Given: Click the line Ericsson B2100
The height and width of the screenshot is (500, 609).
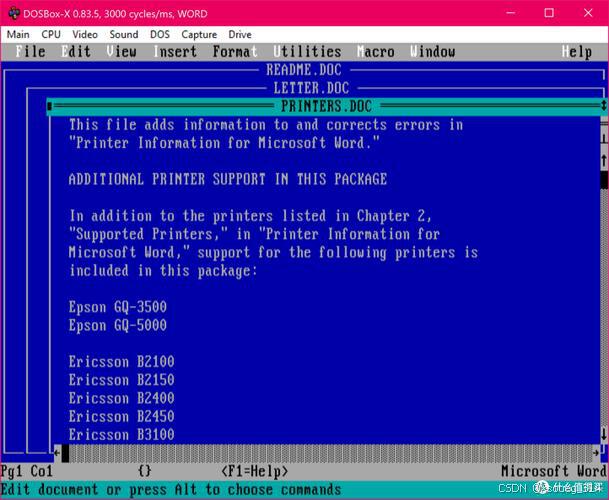Looking at the screenshot, I should click(122, 362).
